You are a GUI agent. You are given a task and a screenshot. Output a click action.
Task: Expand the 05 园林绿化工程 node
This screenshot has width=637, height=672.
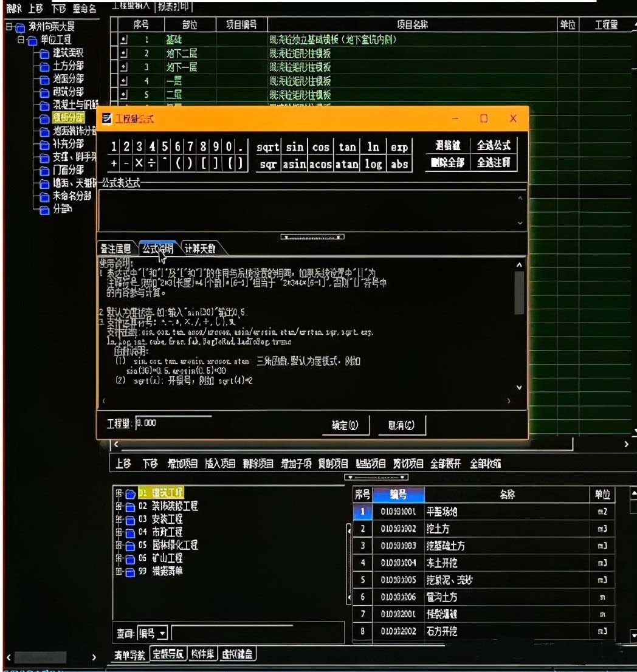119,546
